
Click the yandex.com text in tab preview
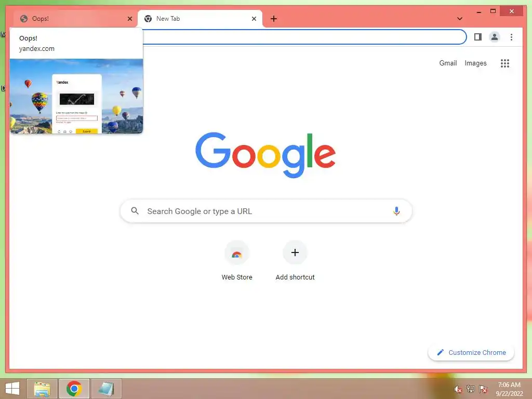coord(37,48)
